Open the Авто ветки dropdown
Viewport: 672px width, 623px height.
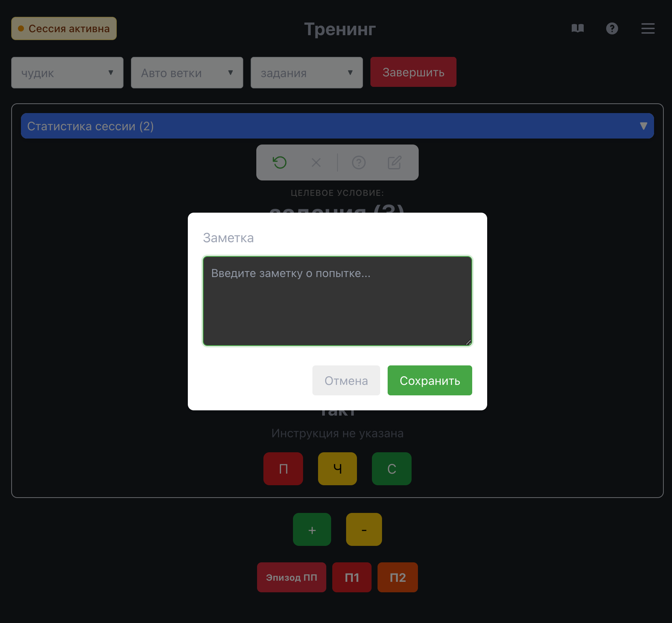click(187, 73)
